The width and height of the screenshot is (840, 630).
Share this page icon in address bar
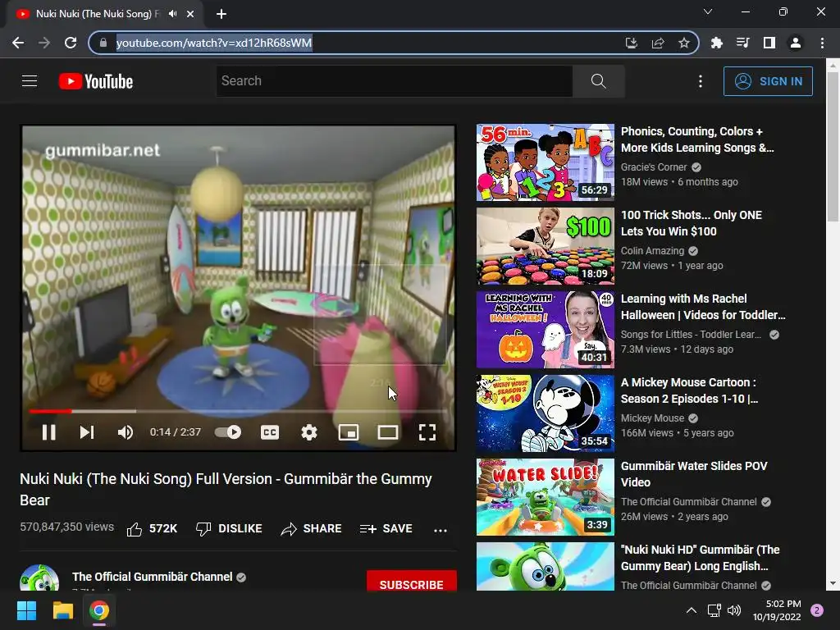[658, 43]
